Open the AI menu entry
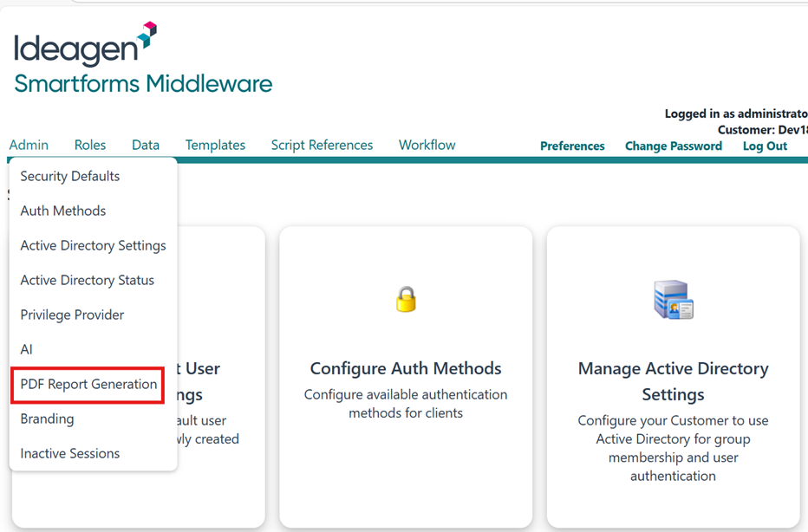Screen dimensions: 808x532 coord(27,349)
